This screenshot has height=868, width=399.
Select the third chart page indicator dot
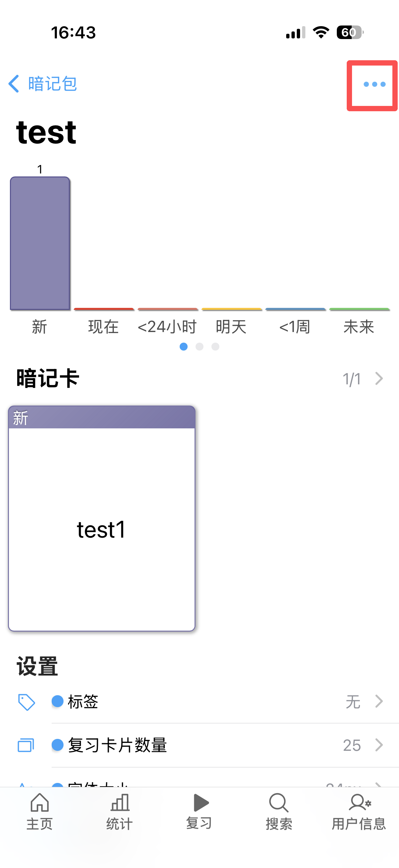[x=215, y=346]
